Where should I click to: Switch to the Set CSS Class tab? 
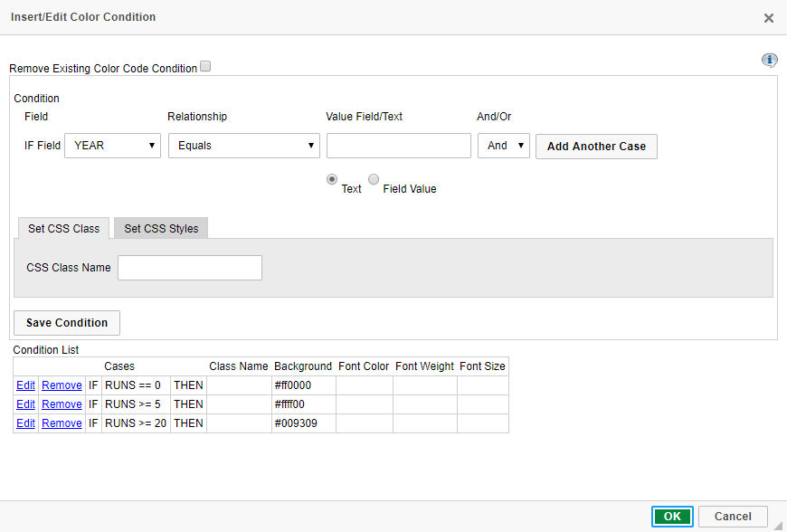tap(62, 228)
